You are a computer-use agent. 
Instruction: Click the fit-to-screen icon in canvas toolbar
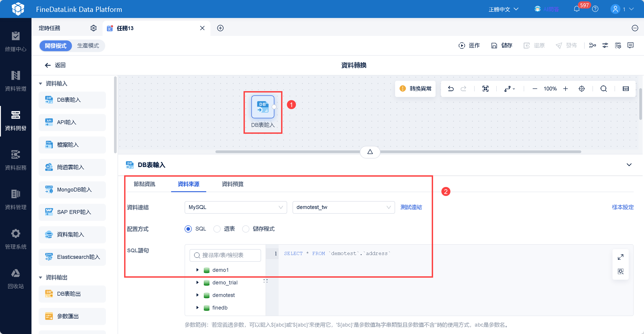(485, 89)
